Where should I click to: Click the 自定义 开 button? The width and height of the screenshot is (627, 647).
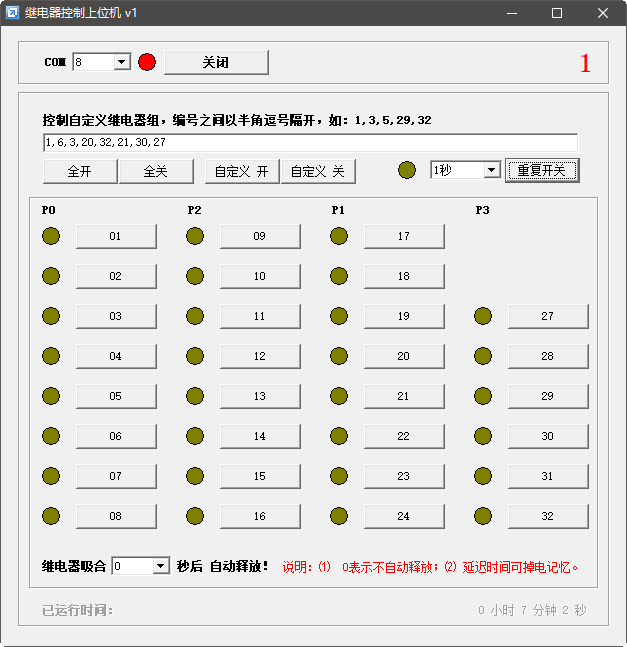click(242, 171)
